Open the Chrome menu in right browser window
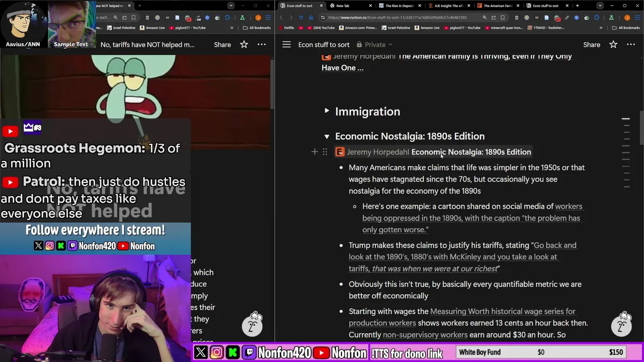This screenshot has height=362, width=644. (637, 18)
